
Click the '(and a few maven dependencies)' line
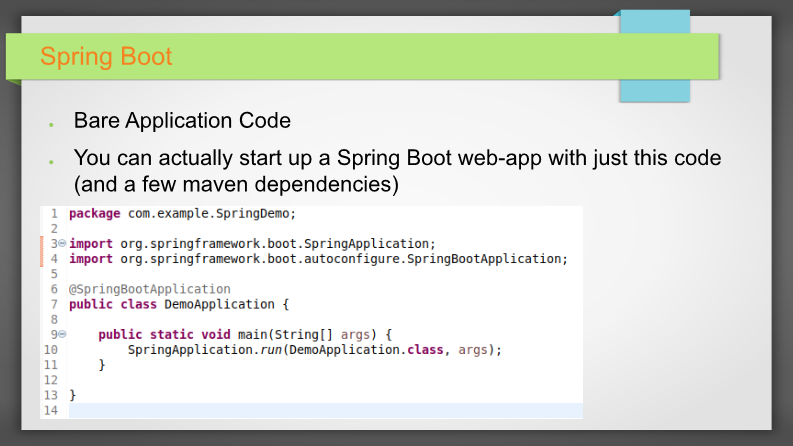pos(236,185)
